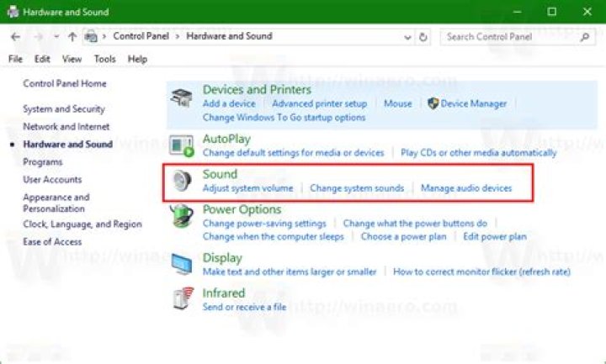Image resolution: width=606 pixels, height=364 pixels.
Task: Go back with the back arrow
Action: [15, 37]
